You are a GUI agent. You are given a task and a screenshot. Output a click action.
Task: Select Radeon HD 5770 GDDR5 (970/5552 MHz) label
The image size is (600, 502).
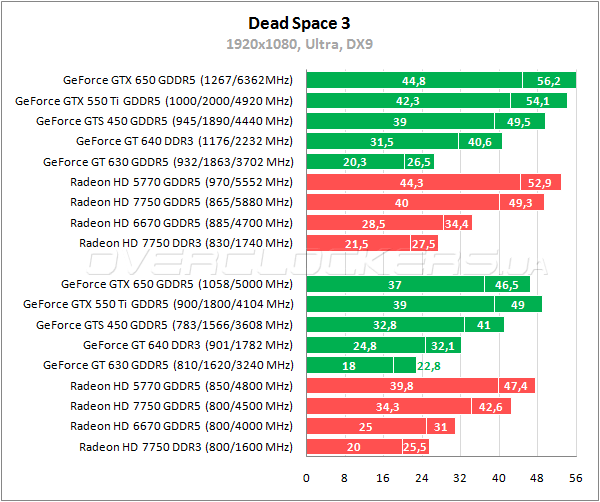(182, 182)
